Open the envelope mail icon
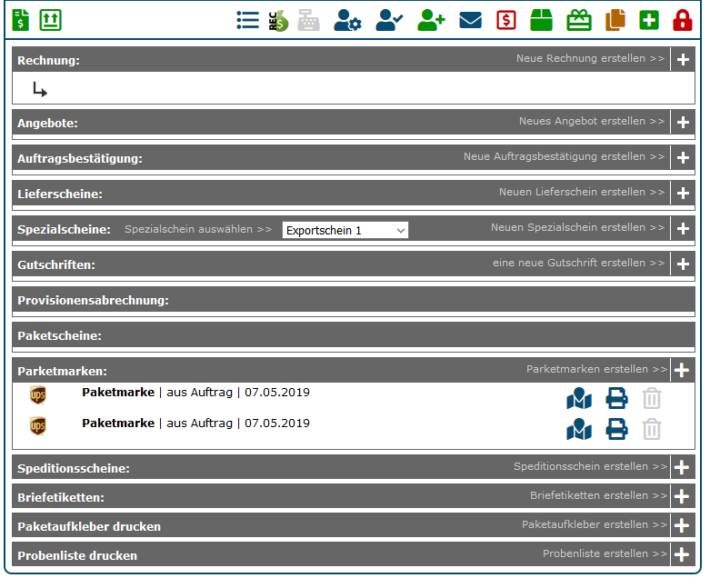The width and height of the screenshot is (710, 588). pyautogui.click(x=470, y=20)
